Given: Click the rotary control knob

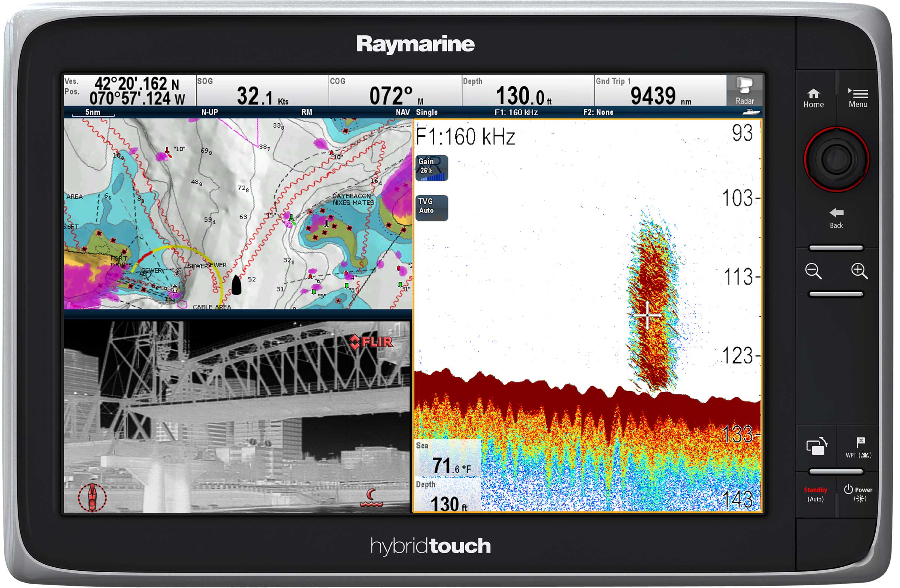Looking at the screenshot, I should pyautogui.click(x=836, y=160).
